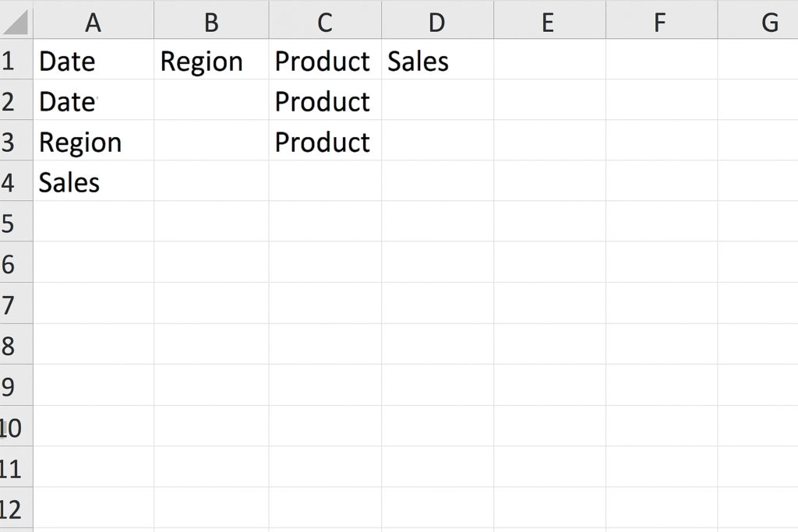The image size is (798, 532).
Task: Select row 8 header
Action: pos(16,344)
